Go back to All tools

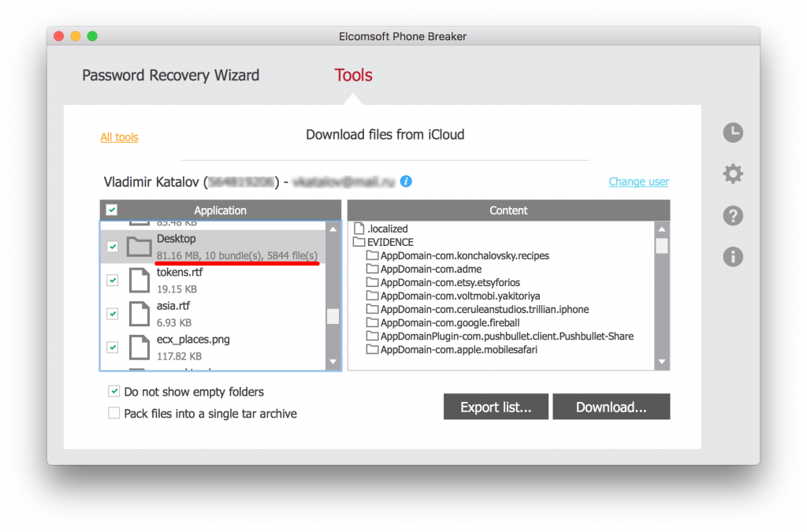120,137
